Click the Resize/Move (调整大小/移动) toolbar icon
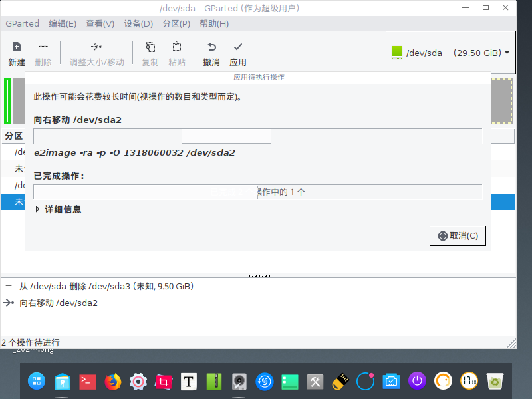 click(x=96, y=47)
